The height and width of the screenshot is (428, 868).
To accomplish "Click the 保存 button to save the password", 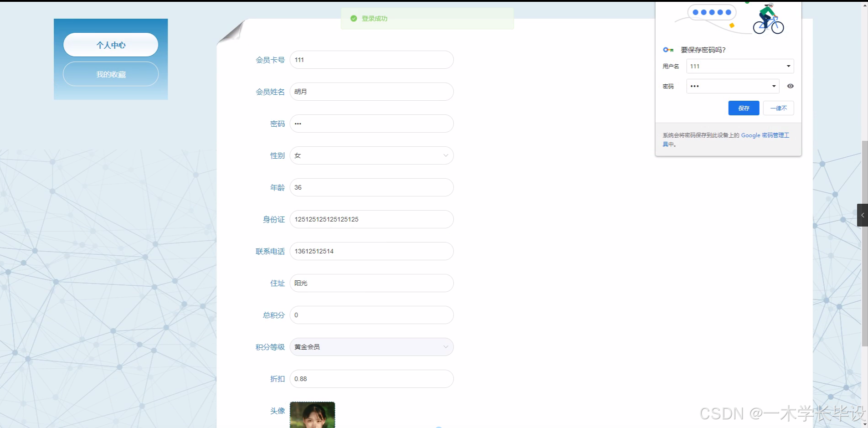I will click(x=744, y=108).
